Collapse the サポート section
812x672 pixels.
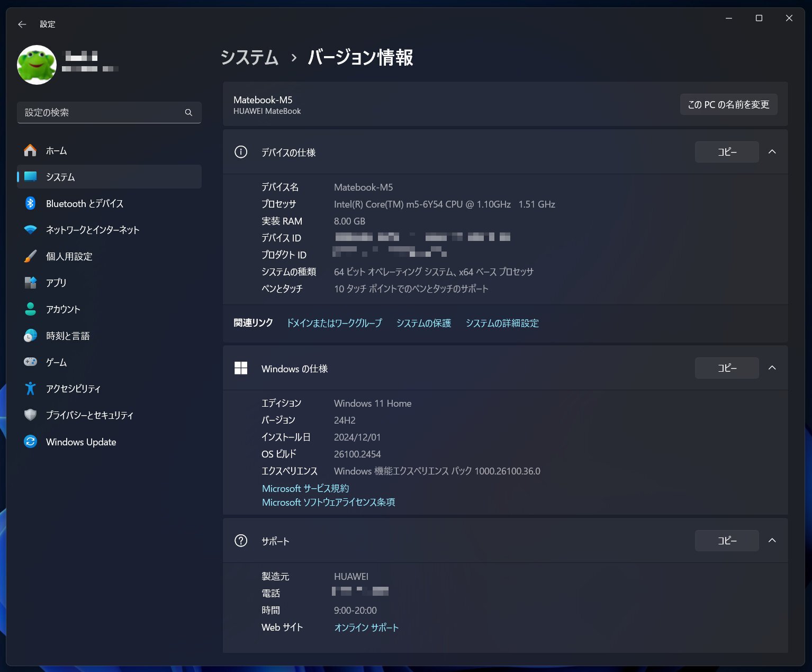(772, 541)
